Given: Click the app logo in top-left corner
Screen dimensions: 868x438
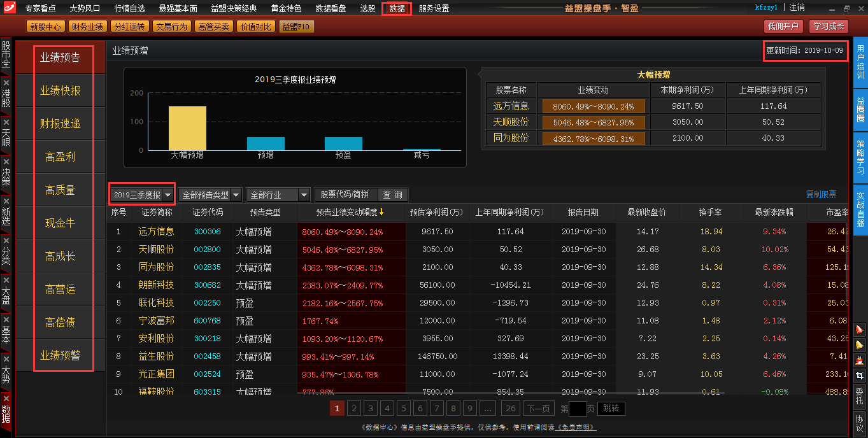Looking at the screenshot, I should pos(9,8).
